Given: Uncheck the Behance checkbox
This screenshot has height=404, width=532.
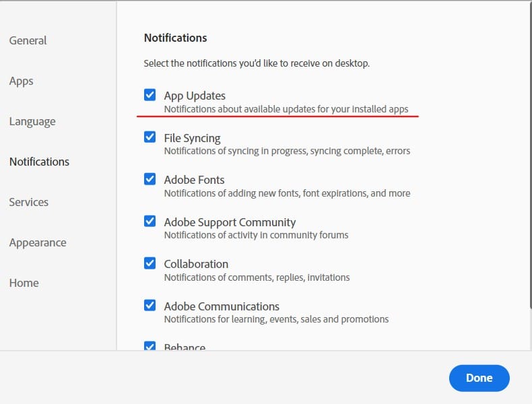Looking at the screenshot, I should click(150, 347).
